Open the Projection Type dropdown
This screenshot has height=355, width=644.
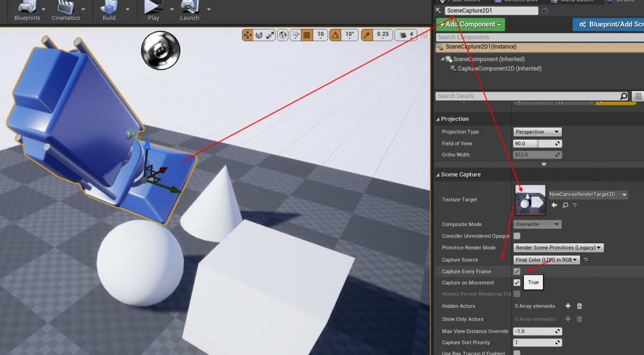(537, 132)
